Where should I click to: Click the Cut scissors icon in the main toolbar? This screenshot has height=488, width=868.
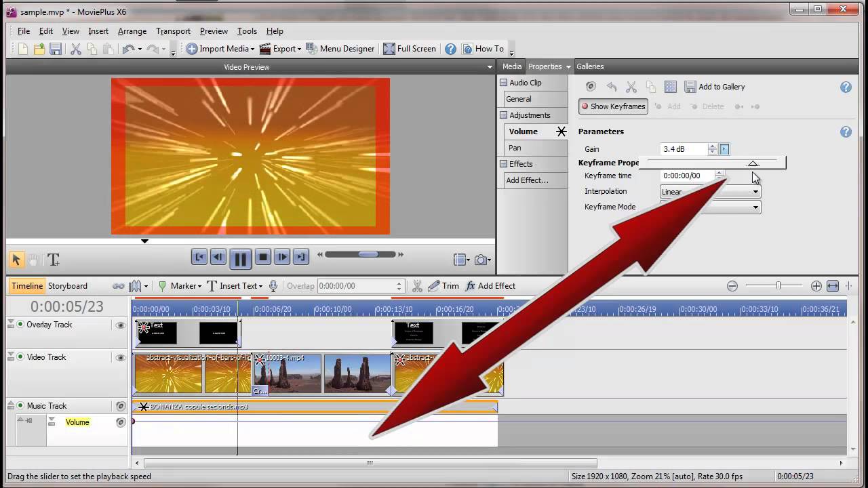click(x=76, y=49)
